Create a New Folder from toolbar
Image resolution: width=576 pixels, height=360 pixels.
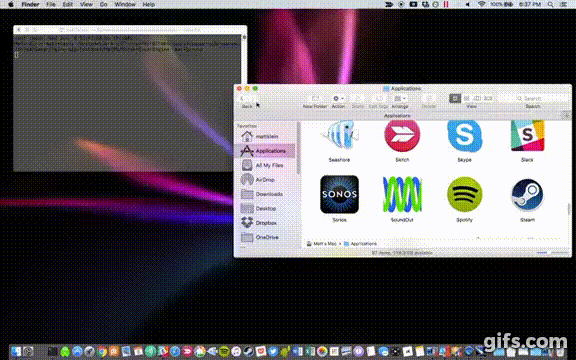(315, 99)
